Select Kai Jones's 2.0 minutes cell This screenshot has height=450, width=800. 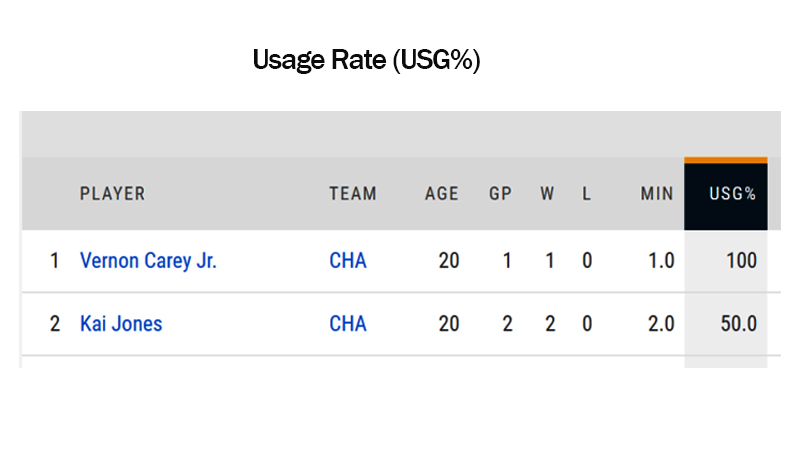point(661,324)
